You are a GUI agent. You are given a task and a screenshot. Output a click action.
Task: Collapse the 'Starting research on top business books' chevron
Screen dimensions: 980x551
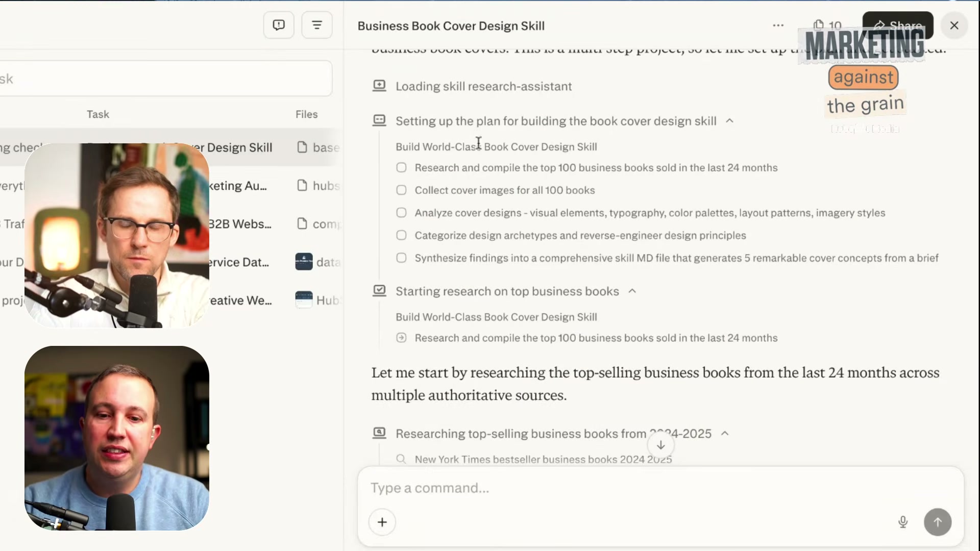click(x=632, y=291)
